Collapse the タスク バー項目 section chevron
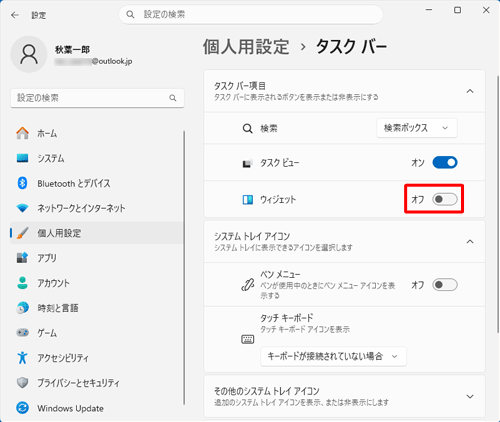 click(x=470, y=91)
